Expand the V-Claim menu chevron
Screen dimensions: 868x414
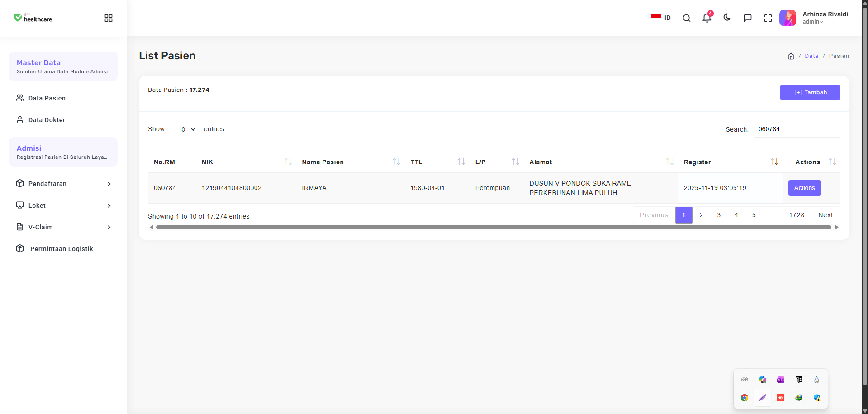[109, 227]
